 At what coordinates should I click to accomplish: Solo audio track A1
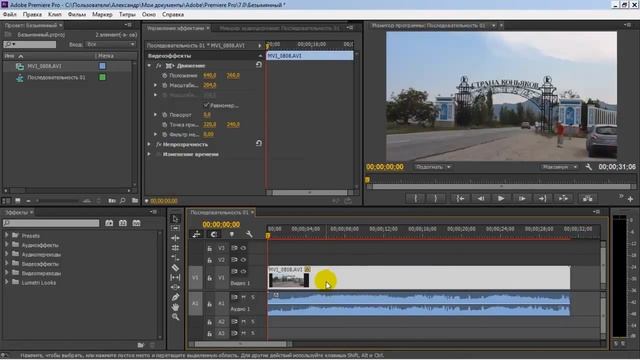pyautogui.click(x=253, y=297)
